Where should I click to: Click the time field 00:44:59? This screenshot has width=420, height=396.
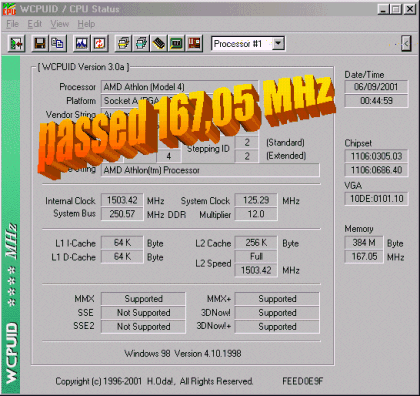pyautogui.click(x=376, y=101)
